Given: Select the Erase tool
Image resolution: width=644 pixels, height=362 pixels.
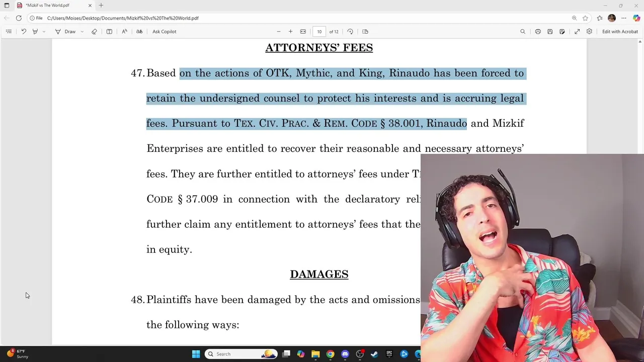Looking at the screenshot, I should (94, 31).
